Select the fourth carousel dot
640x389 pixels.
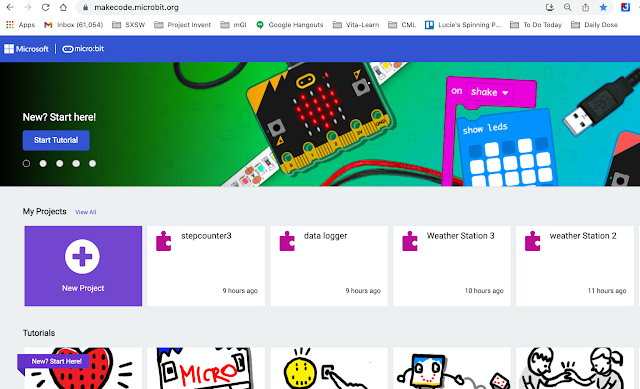tap(76, 163)
